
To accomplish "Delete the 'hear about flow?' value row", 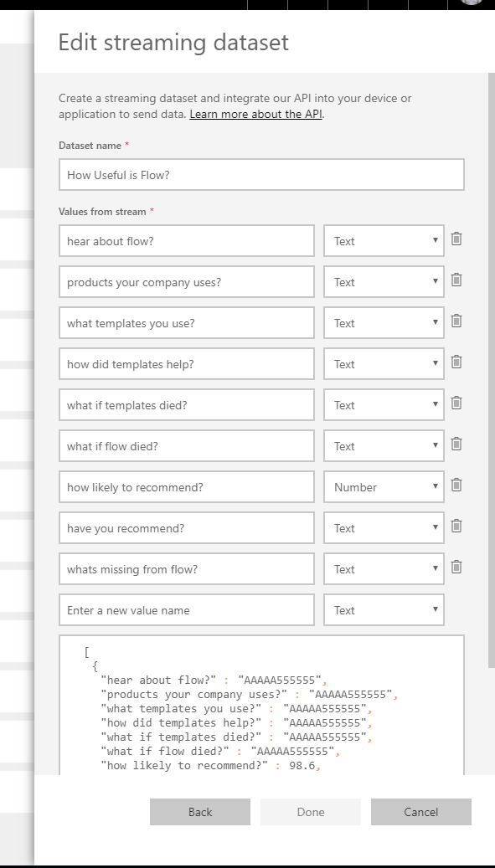I will click(456, 239).
